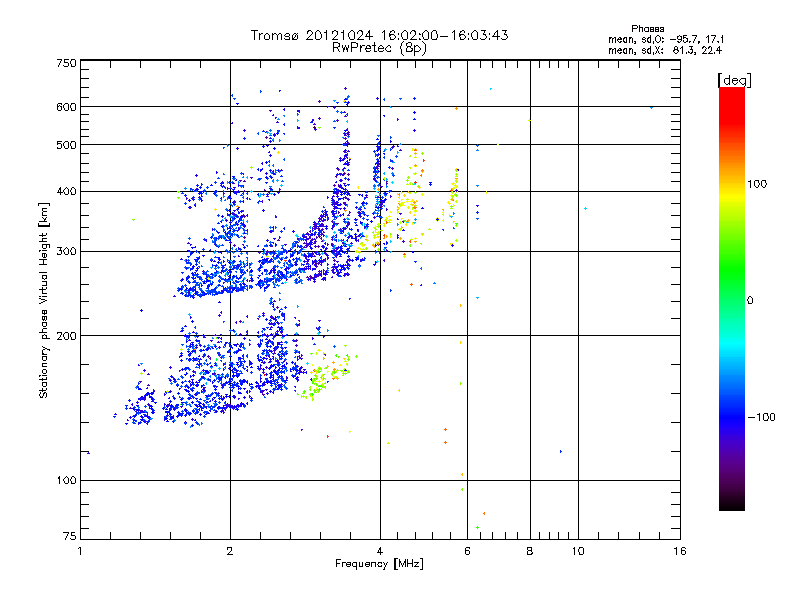Click the x-axis label 'Frequency [MHz]'
The image size is (800, 600).
[x=379, y=564]
